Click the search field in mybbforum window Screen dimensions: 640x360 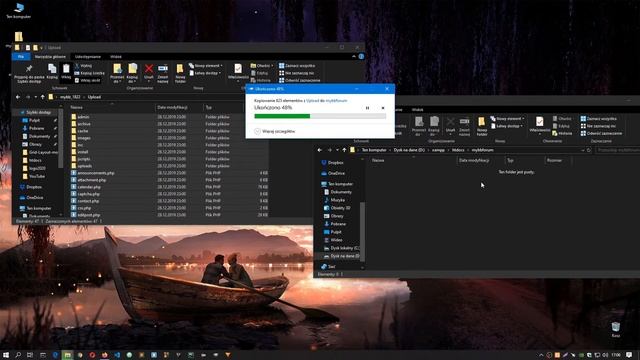[617, 150]
